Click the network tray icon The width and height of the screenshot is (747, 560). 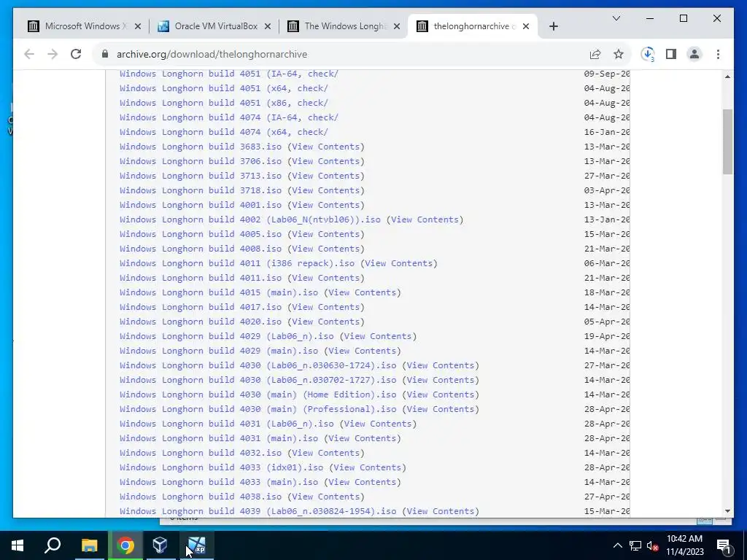click(x=635, y=545)
